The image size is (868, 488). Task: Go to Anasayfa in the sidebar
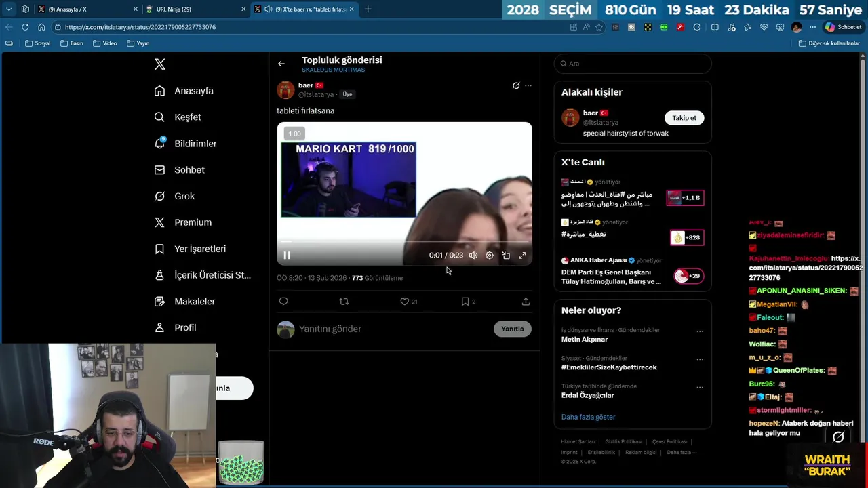[184, 91]
